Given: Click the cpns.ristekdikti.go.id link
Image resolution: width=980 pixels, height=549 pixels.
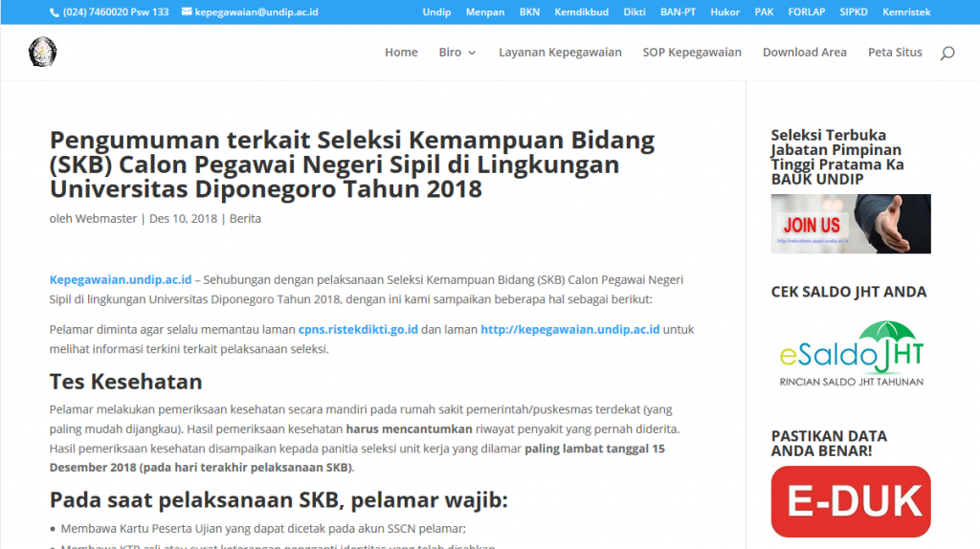Looking at the screenshot, I should pos(358,329).
